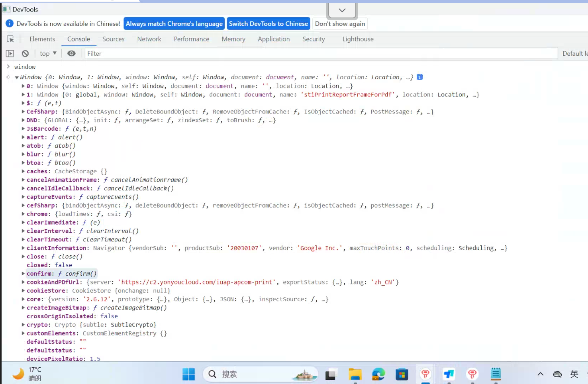This screenshot has height=384, width=588.
Task: Open the Windows Start menu
Action: click(x=188, y=374)
